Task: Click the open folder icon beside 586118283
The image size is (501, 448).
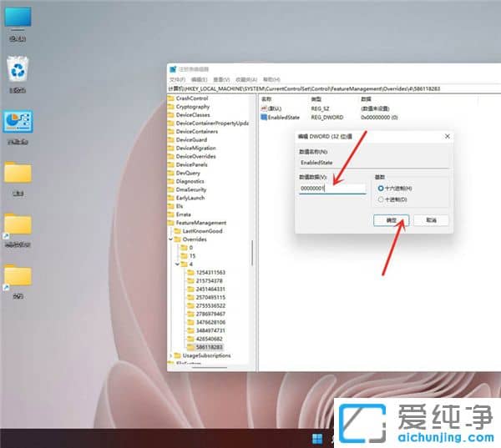Action: [x=190, y=347]
